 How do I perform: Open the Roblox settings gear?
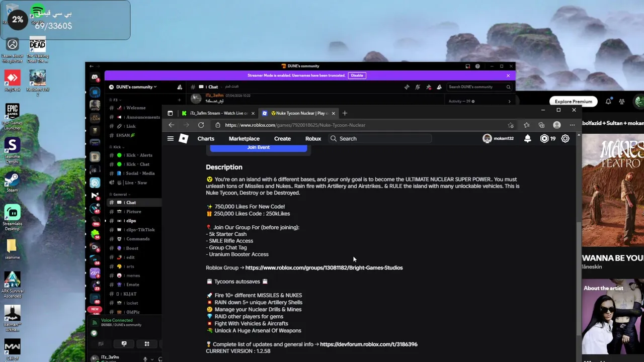[x=565, y=139]
